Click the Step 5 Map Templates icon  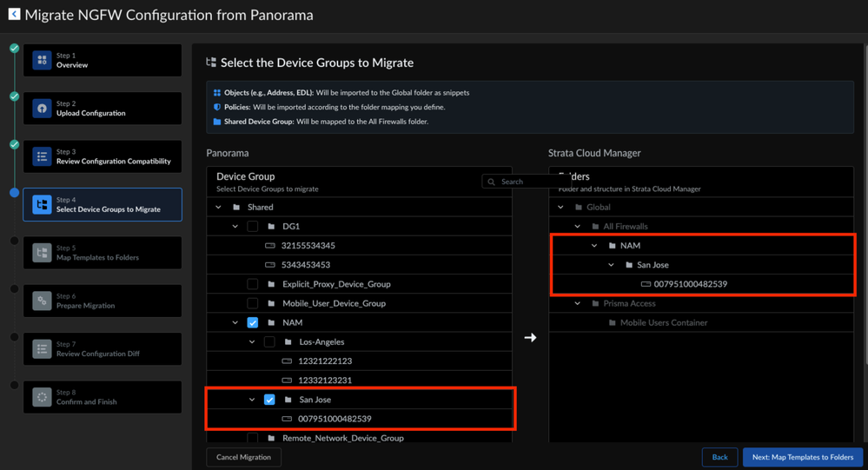(x=42, y=253)
